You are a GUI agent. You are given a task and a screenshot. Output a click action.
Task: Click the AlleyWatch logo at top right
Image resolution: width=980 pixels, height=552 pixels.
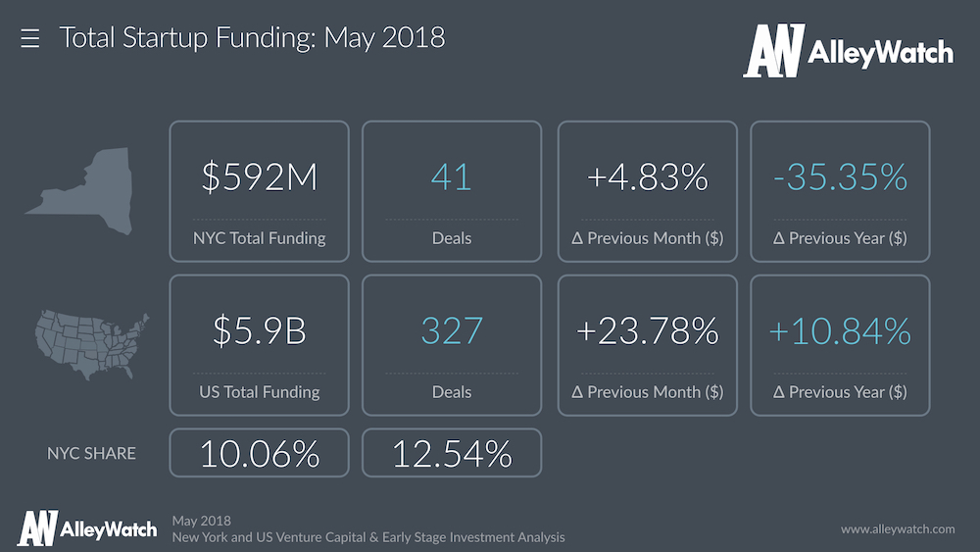pyautogui.click(x=848, y=51)
